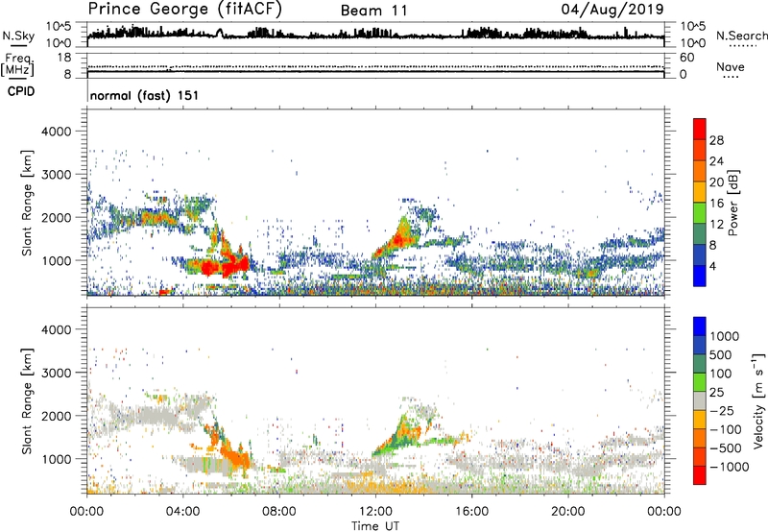Click the 20:00 time tick label
Viewport: 768px width, 532px height.
567,512
